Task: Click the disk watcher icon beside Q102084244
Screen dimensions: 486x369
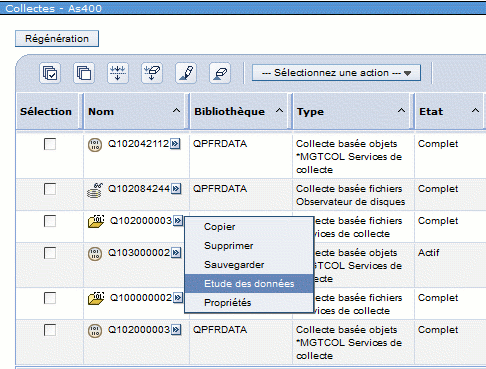Action: tap(95, 190)
